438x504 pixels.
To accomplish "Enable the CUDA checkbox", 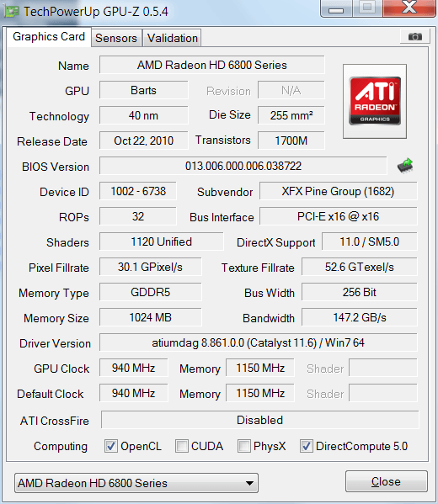I will (182, 446).
